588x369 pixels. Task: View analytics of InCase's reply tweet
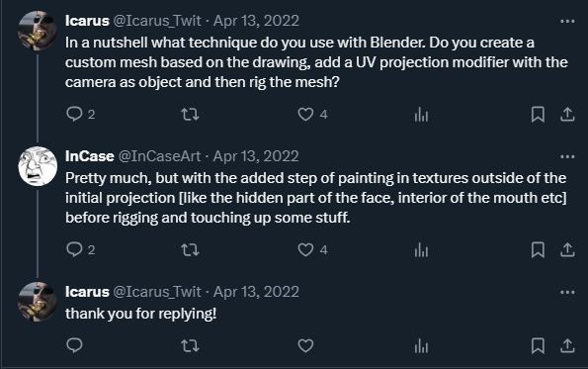421,249
